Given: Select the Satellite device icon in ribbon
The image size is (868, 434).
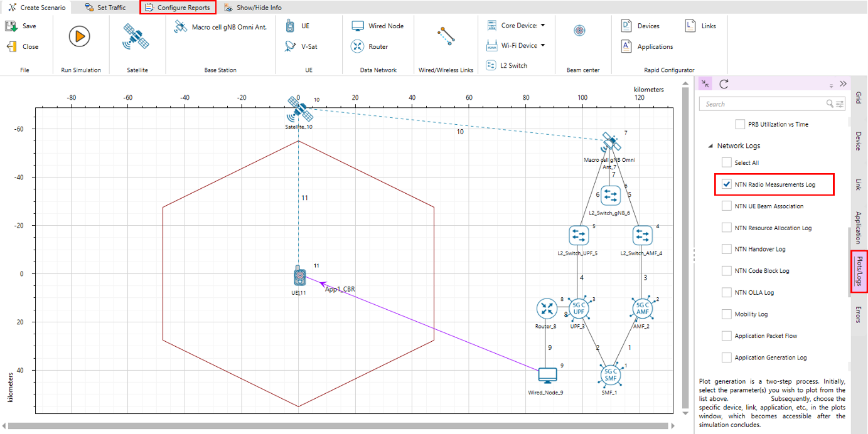Looking at the screenshot, I should pos(136,37).
